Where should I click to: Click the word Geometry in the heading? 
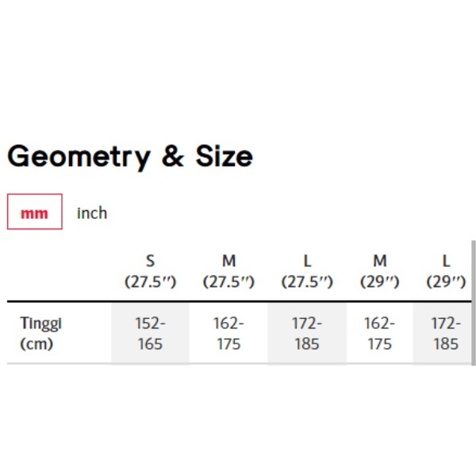coord(78,156)
